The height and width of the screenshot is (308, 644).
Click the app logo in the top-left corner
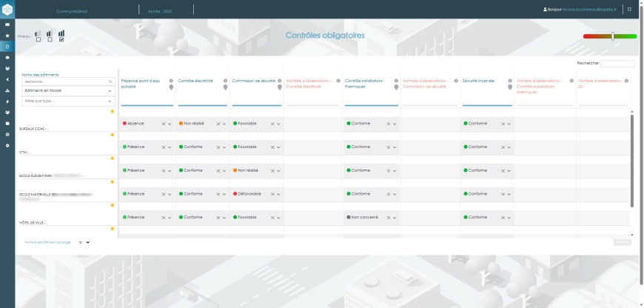(7, 9)
